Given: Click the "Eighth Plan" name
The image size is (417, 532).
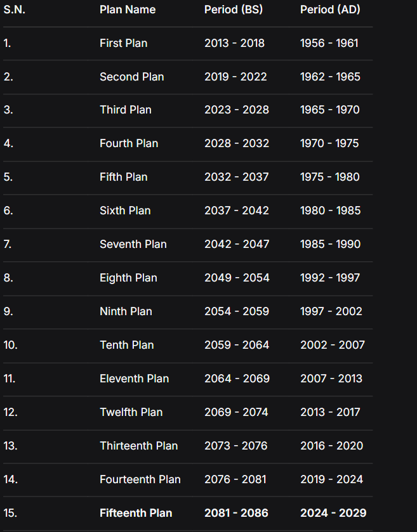Looking at the screenshot, I should (x=128, y=278).
